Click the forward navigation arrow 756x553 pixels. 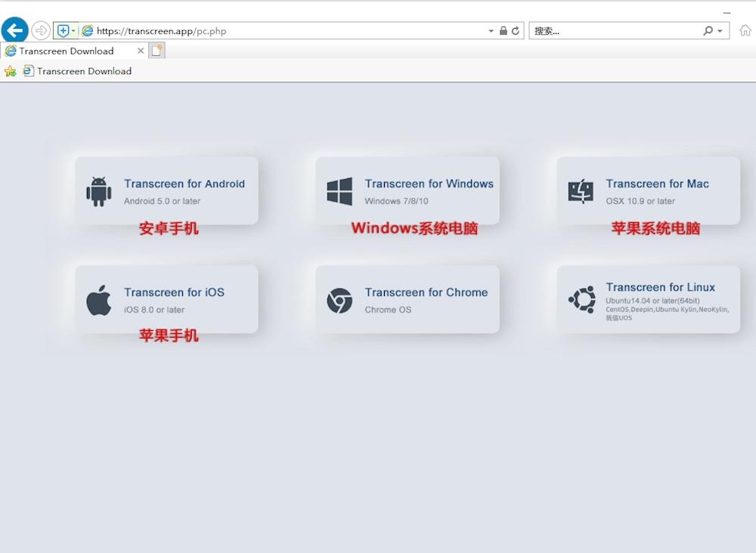41,30
